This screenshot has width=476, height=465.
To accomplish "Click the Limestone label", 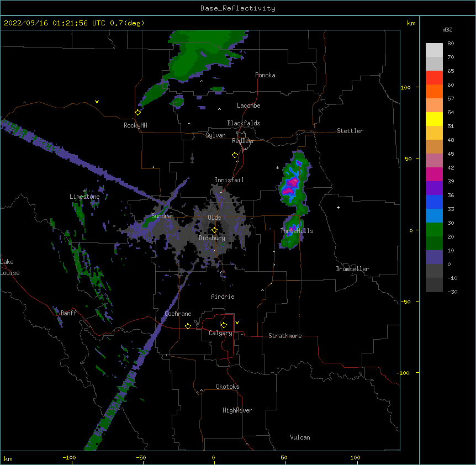I will point(84,197).
